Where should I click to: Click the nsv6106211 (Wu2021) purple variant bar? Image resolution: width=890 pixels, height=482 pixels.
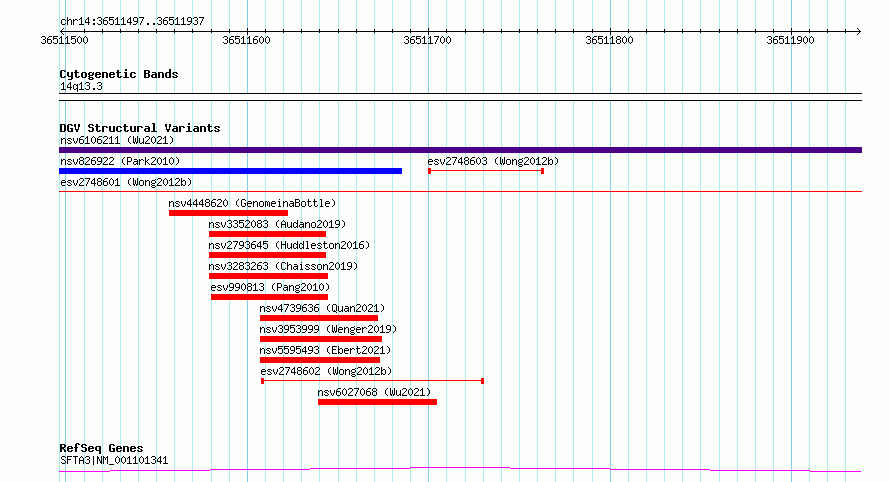[x=460, y=150]
